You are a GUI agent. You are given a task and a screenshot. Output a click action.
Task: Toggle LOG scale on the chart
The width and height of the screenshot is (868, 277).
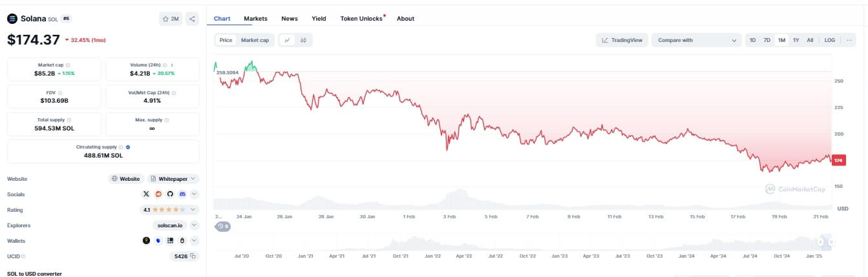click(x=829, y=40)
